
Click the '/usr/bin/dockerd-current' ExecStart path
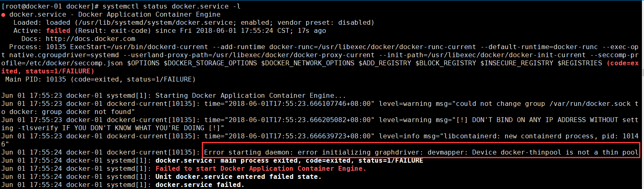click(x=159, y=47)
